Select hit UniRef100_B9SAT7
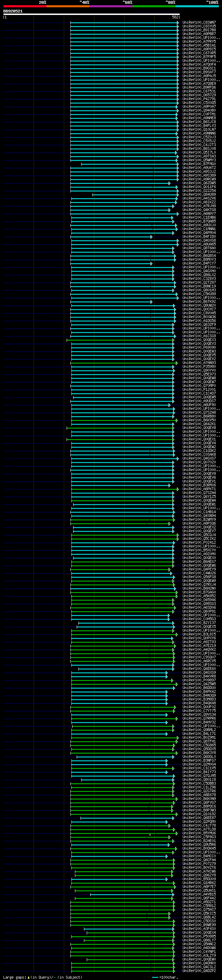 tap(199, 72)
